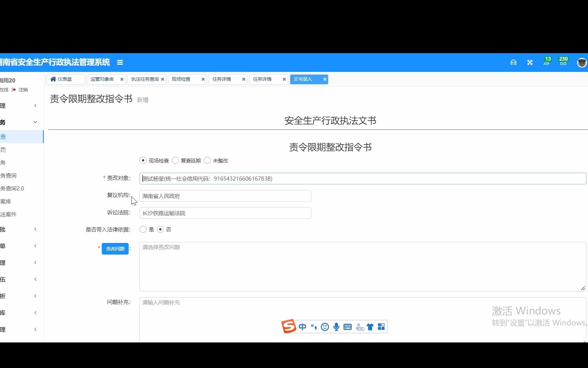The height and width of the screenshot is (368, 588).
Task: Collapse the expanded 务 sidebar section chevron
Action: [35, 122]
